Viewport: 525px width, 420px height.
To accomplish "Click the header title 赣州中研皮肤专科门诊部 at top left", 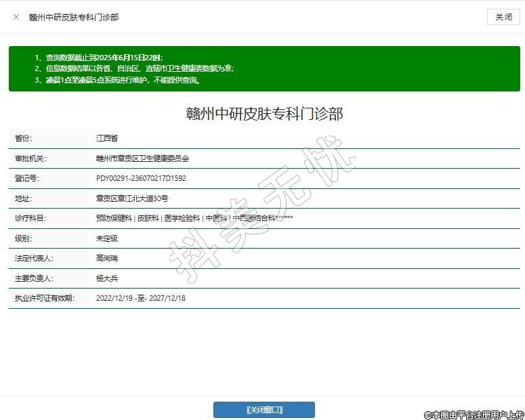I will [x=74, y=17].
